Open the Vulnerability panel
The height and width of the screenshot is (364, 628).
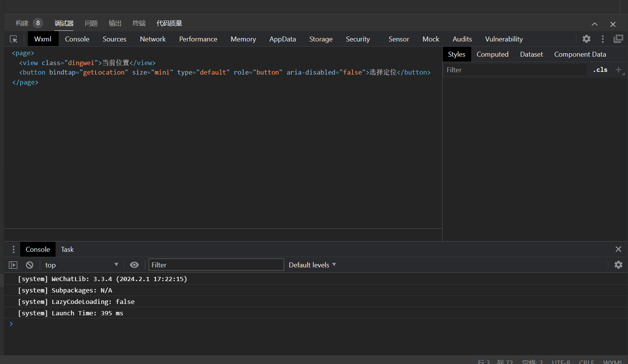(504, 39)
